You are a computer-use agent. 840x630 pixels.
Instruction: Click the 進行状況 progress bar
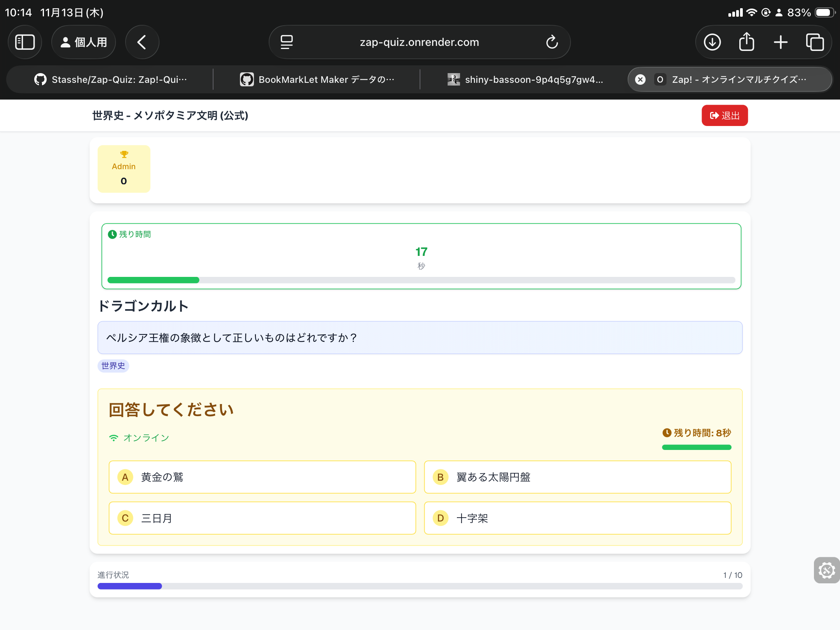point(420,586)
